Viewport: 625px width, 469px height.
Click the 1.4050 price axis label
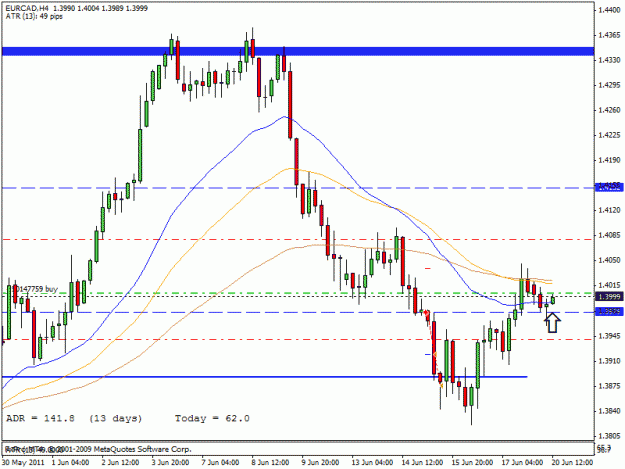click(609, 260)
